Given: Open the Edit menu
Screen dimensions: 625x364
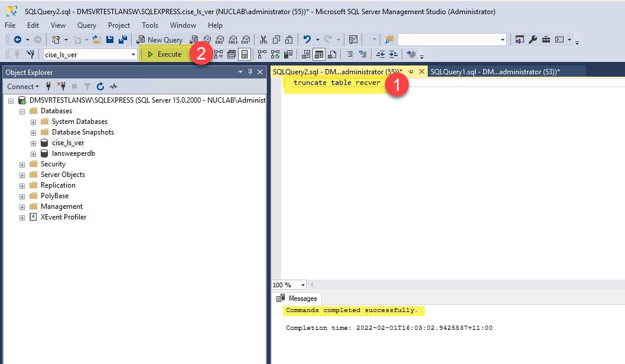Looking at the screenshot, I should (33, 25).
